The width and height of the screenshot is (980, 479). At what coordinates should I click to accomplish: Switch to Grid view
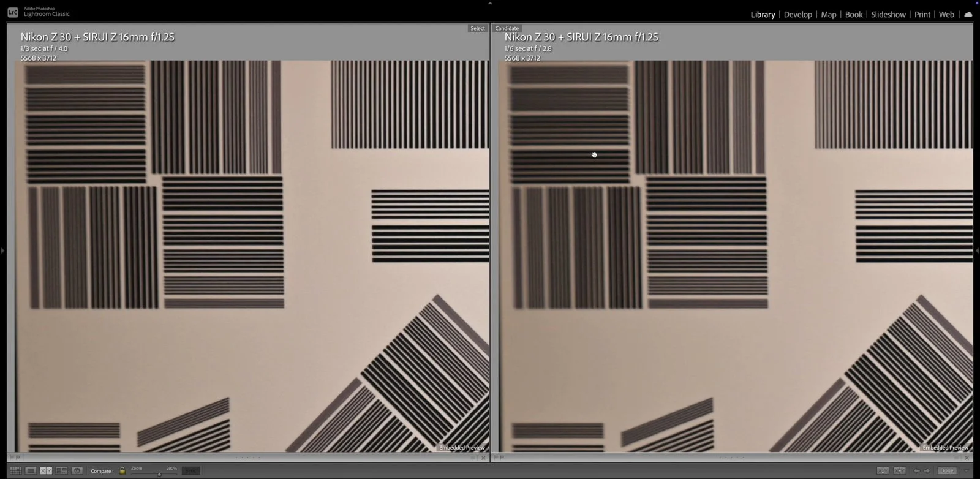(16, 470)
